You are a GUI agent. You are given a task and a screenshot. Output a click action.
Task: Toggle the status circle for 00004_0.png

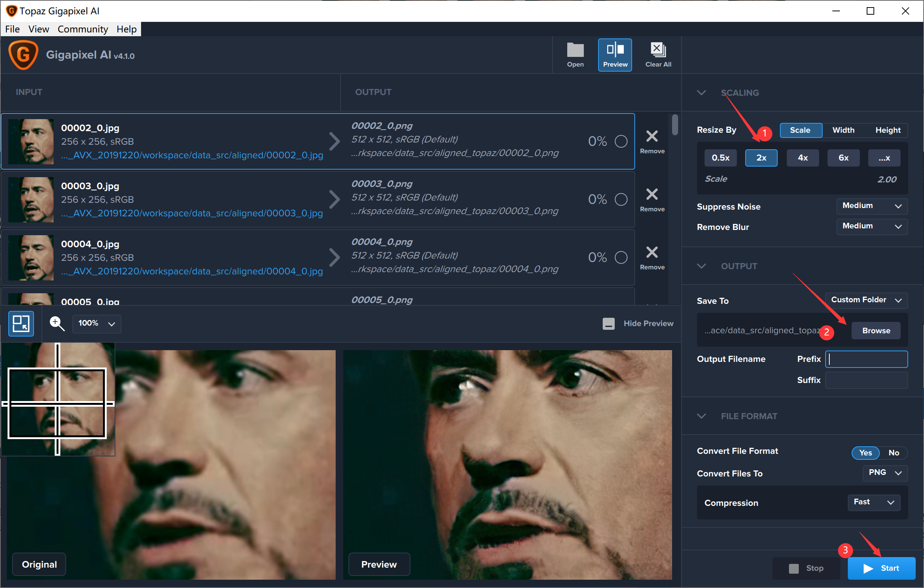pyautogui.click(x=621, y=257)
